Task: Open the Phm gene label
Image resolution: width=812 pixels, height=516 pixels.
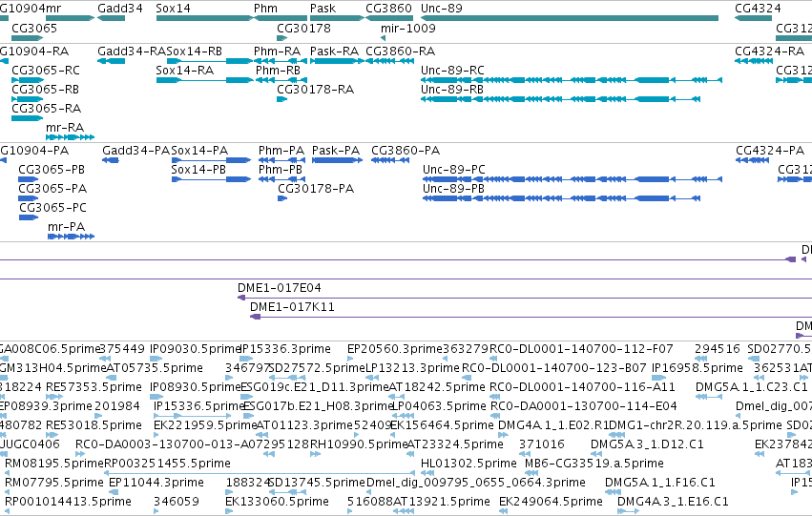Action: tap(265, 9)
